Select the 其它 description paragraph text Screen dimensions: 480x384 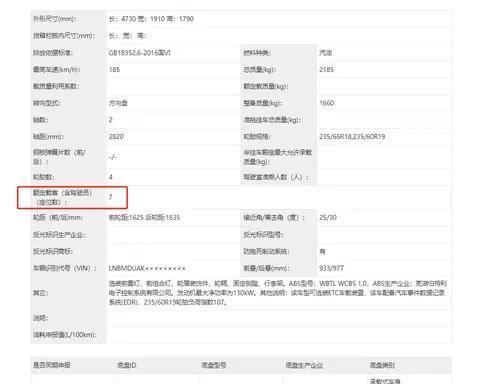tap(278, 293)
